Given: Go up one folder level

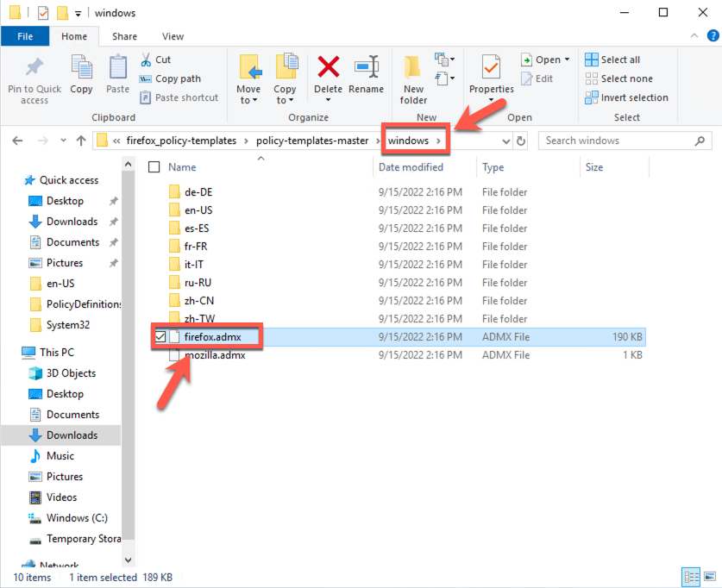Looking at the screenshot, I should tap(81, 141).
